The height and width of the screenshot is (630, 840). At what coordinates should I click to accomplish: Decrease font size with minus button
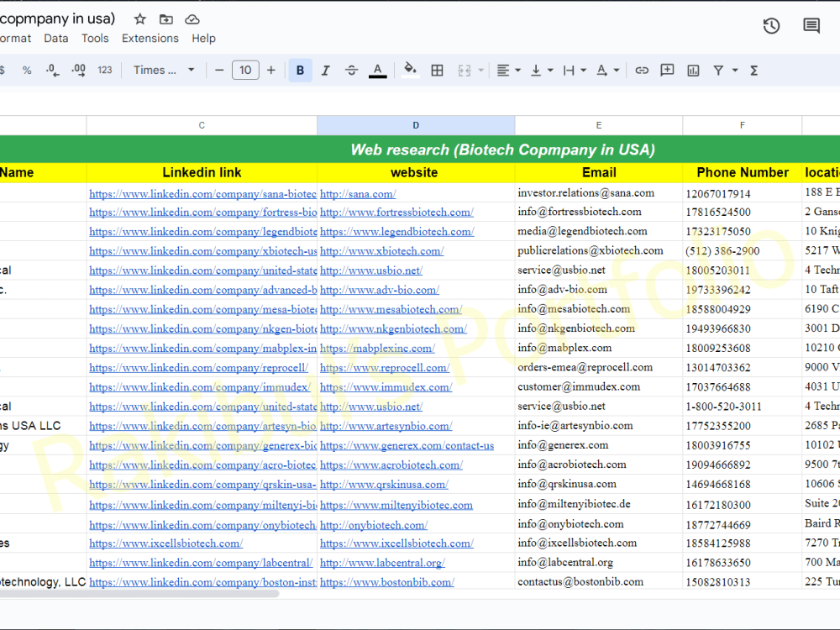pos(219,71)
